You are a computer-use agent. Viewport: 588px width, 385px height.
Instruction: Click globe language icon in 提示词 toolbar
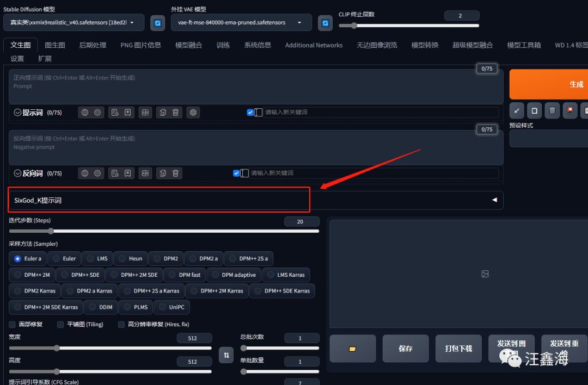(85, 113)
